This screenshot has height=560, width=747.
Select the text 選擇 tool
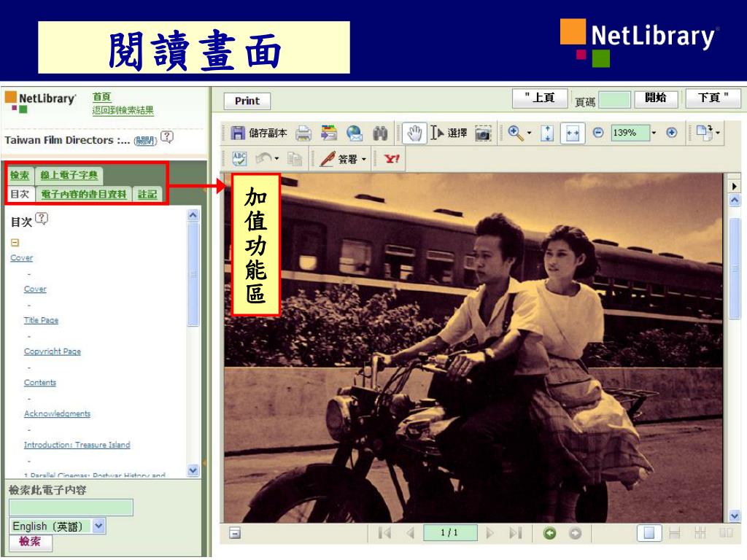[449, 133]
